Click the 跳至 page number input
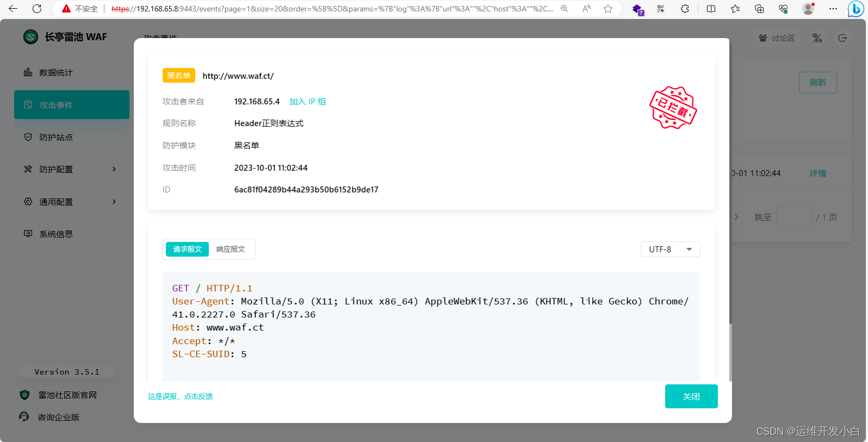 (x=793, y=217)
